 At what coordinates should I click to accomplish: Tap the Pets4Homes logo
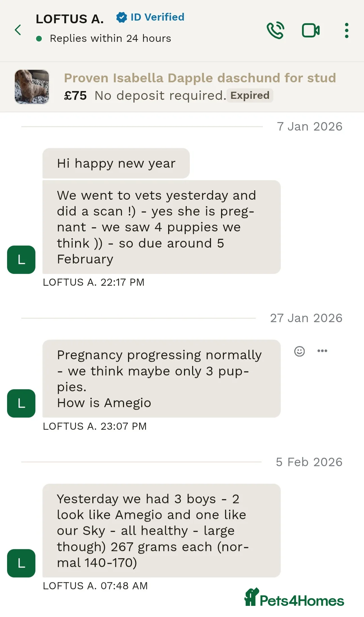point(294,598)
